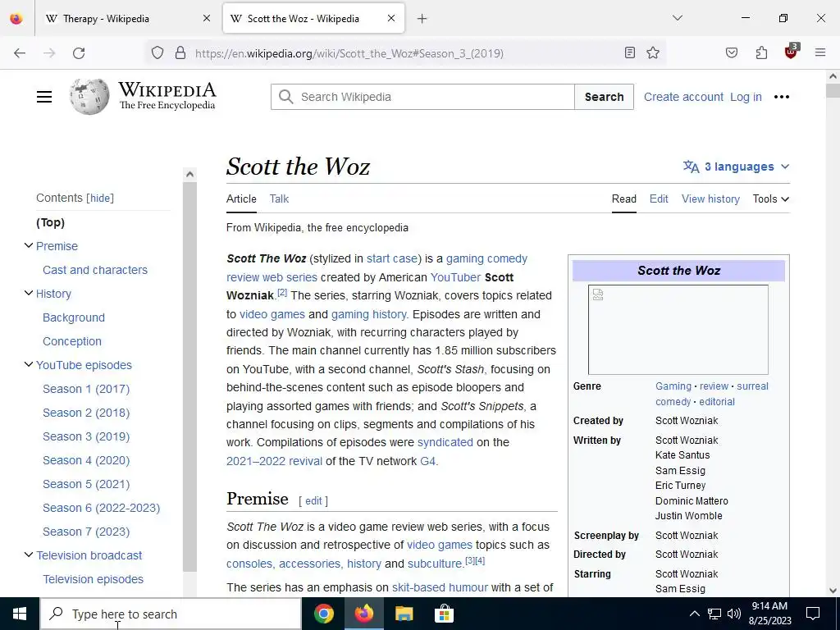Screen dimensions: 840x630
Task: Open the gaming history link
Action: click(x=368, y=314)
